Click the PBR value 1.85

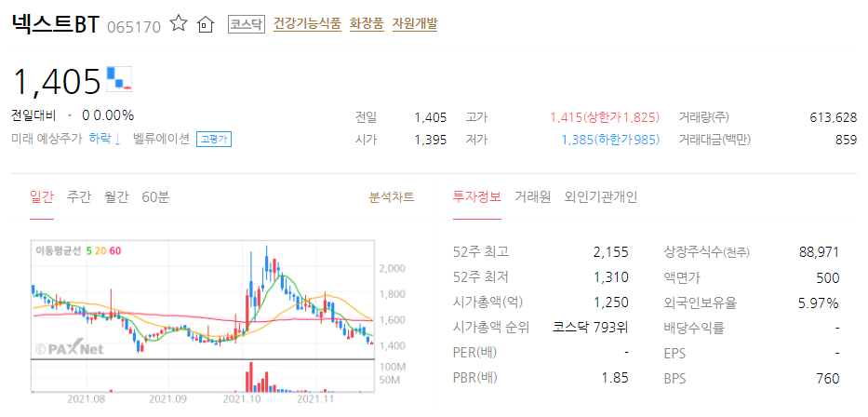[x=615, y=378]
